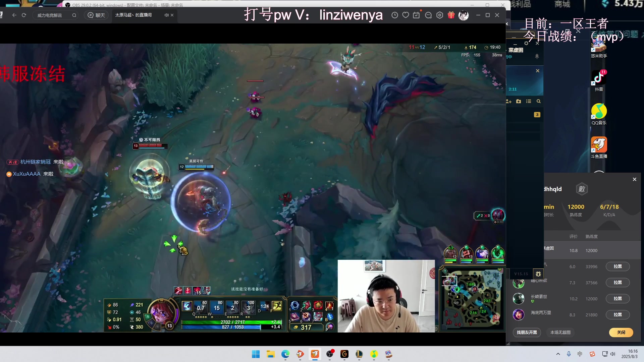Block player with 33996 mastery via 拉黑

click(618, 266)
